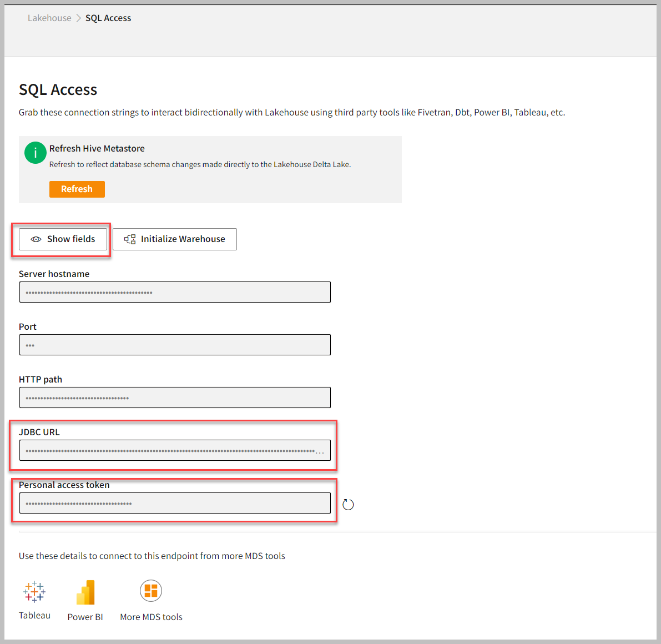
Task: Expand the truncated JDBC URL ellipsis
Action: (x=320, y=452)
